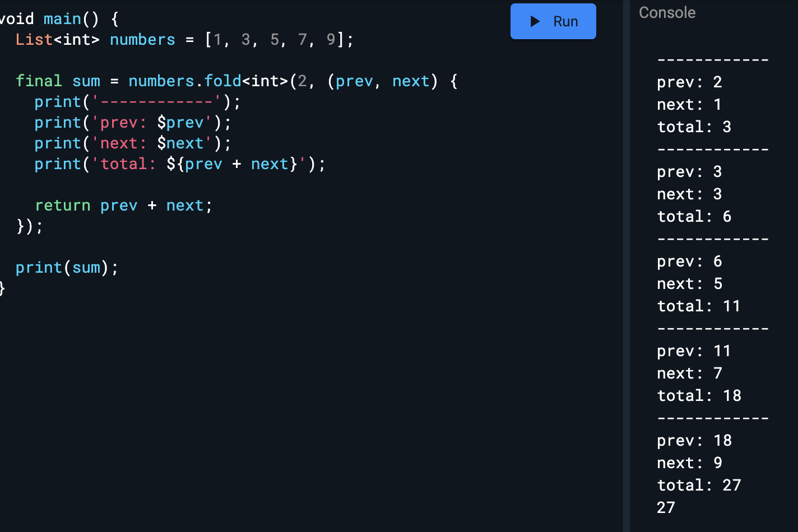Select console output 'next: 5'

(689, 284)
